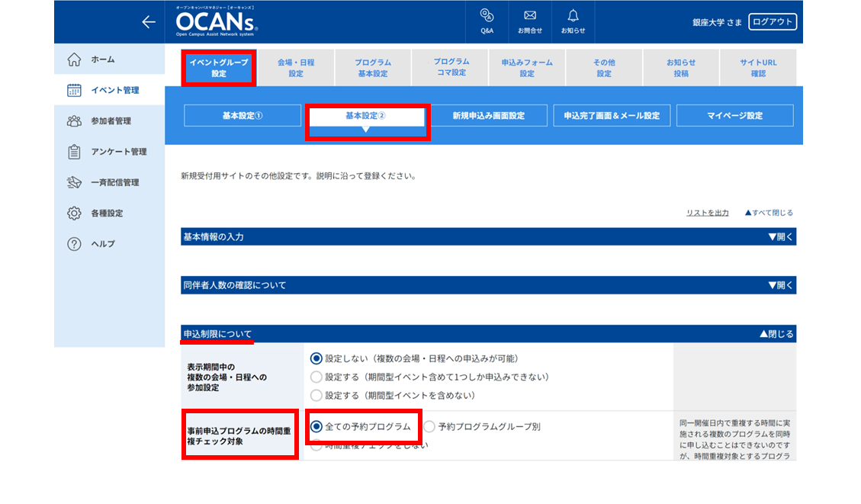
Task: Switch to 会場・日程設定 tab
Action: [x=296, y=68]
